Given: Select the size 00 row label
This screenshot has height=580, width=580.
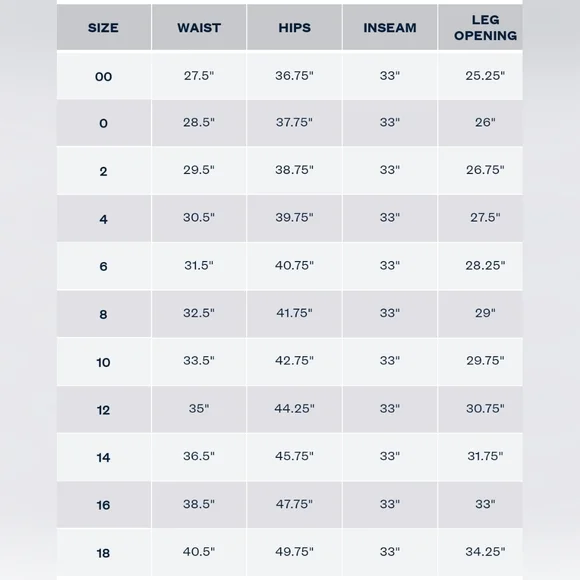Looking at the screenshot, I should click(103, 77).
